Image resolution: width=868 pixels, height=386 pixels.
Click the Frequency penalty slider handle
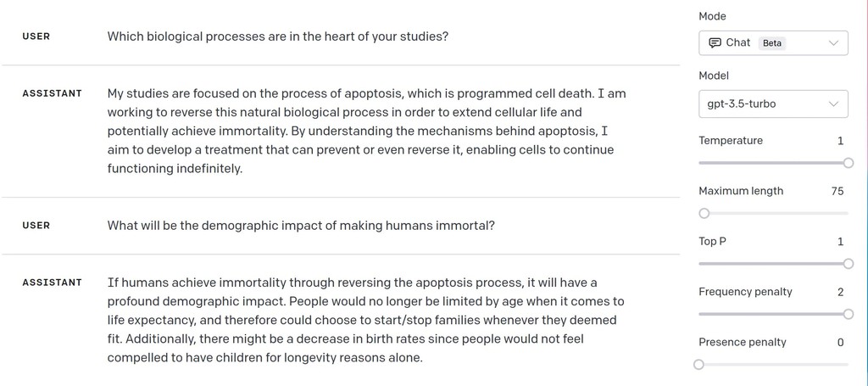click(x=848, y=314)
